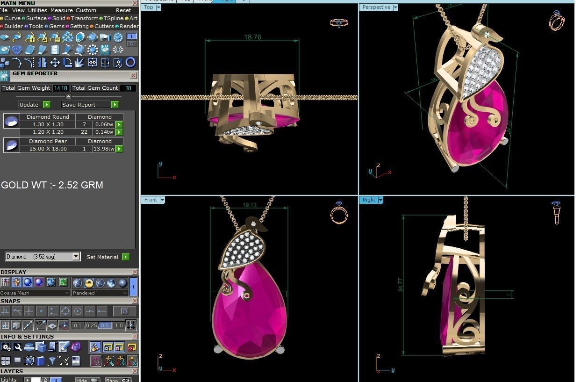Click the Hide button in Layers
The height and width of the screenshot is (382, 588).
tap(87, 379)
